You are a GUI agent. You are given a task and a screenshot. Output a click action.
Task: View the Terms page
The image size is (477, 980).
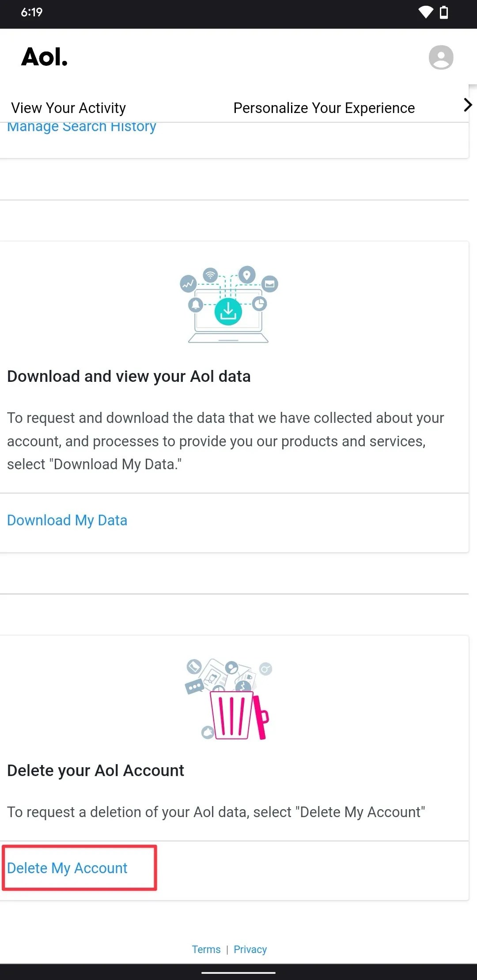point(206,949)
